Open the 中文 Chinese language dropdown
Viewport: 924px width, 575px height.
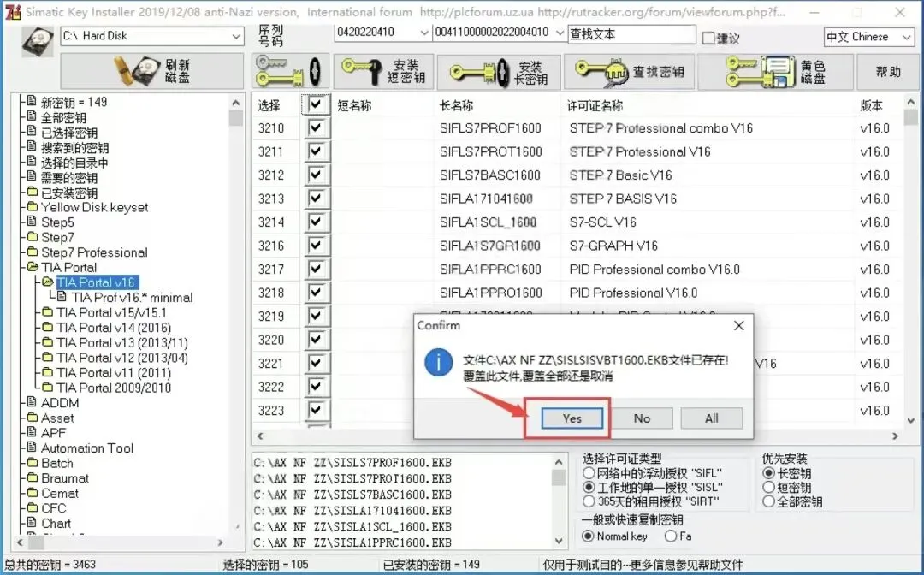(906, 37)
